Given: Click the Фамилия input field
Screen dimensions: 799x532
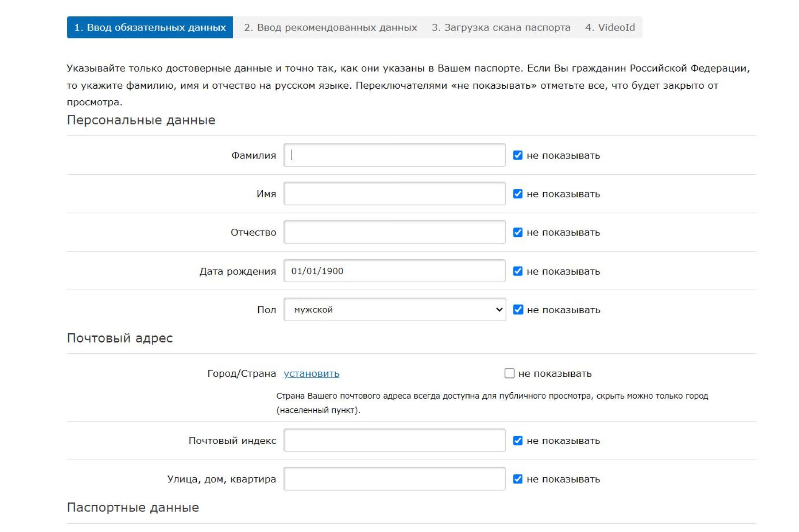Looking at the screenshot, I should 394,155.
